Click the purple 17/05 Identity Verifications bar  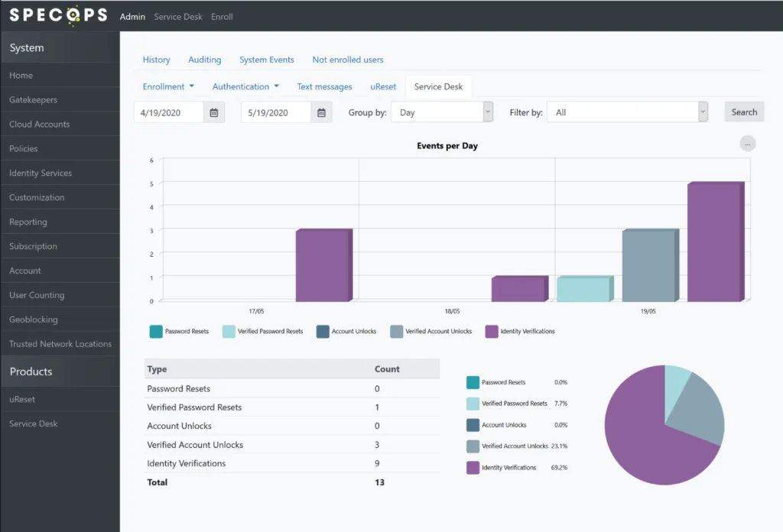point(324,265)
